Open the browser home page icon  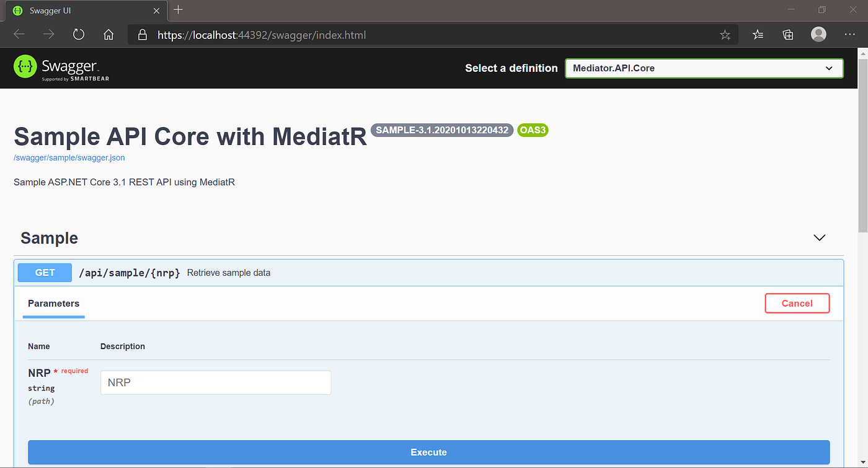[108, 34]
